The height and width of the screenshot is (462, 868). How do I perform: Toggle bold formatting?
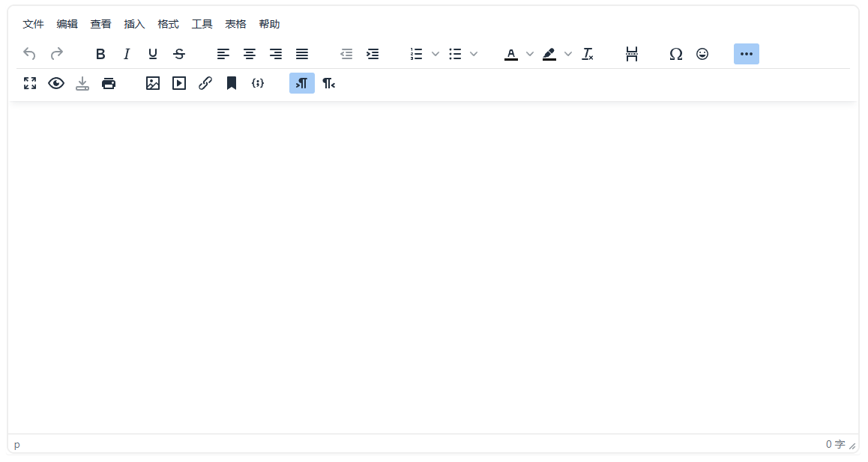point(100,54)
